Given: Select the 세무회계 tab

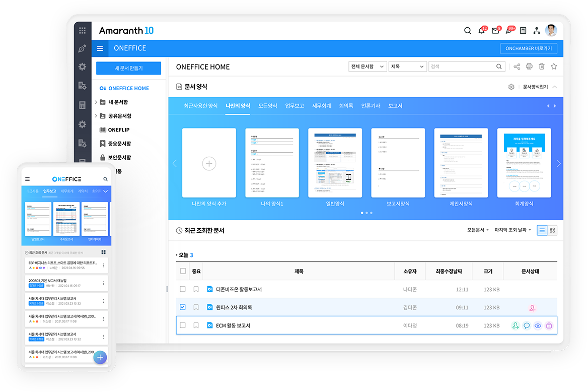Looking at the screenshot, I should click(x=321, y=106).
